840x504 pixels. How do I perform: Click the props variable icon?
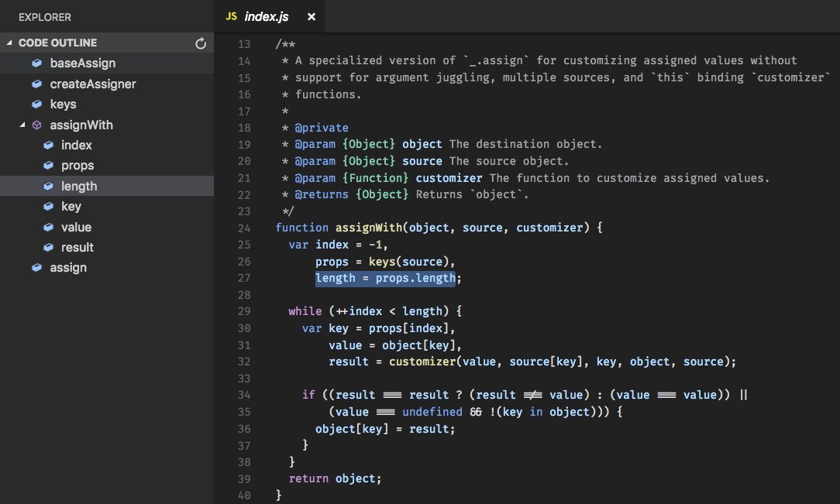pyautogui.click(x=48, y=166)
